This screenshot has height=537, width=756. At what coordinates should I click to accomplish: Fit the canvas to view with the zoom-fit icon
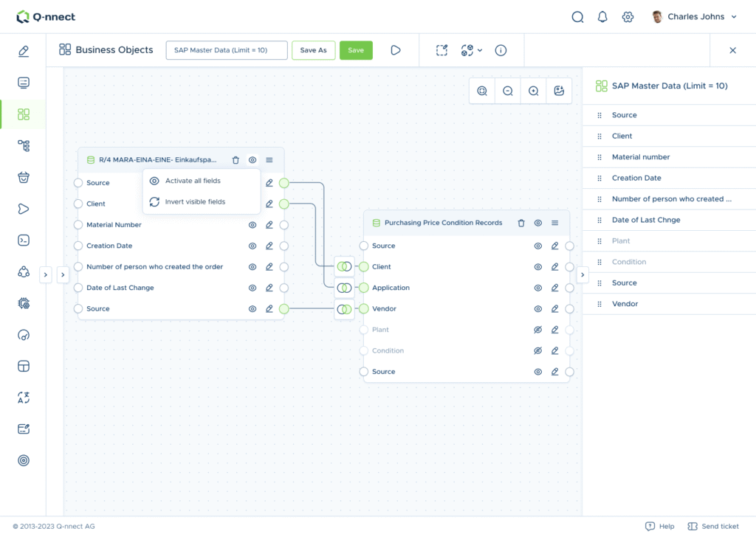click(x=482, y=91)
